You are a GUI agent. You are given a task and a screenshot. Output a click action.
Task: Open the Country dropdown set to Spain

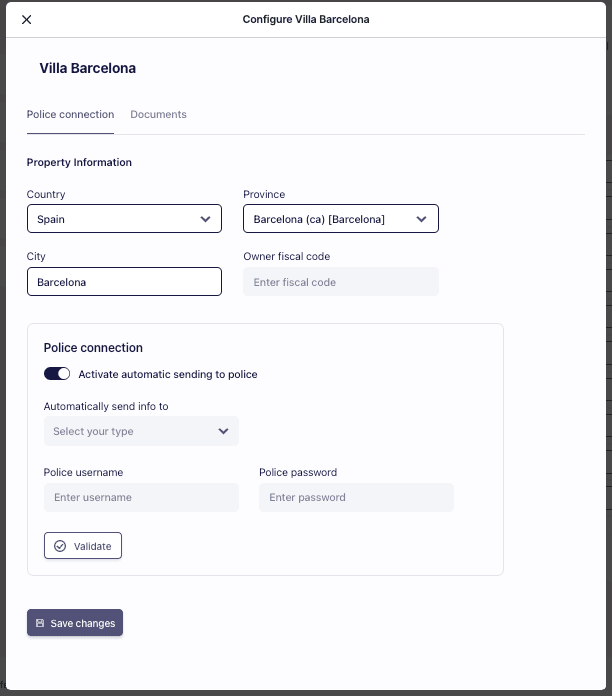(124, 219)
